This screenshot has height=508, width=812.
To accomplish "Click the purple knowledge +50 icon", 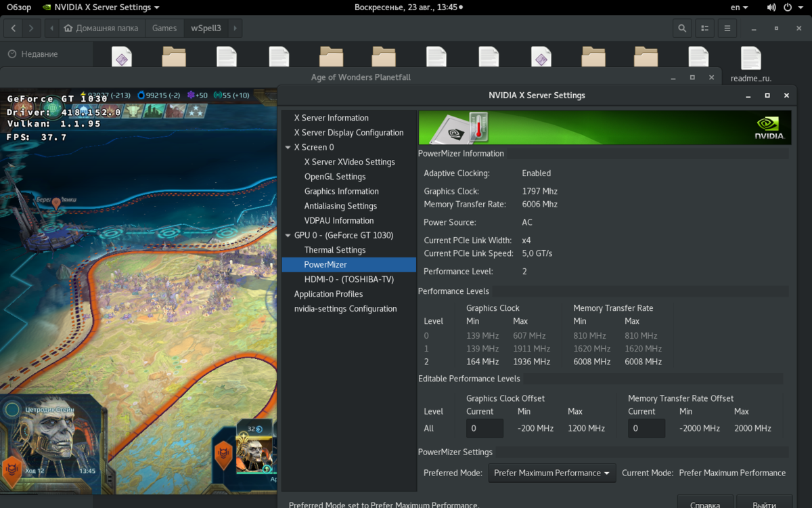I will pos(191,95).
